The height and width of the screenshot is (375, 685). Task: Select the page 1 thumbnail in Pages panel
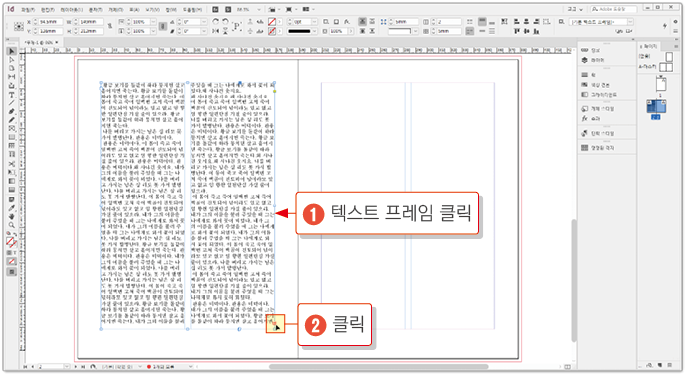point(661,84)
